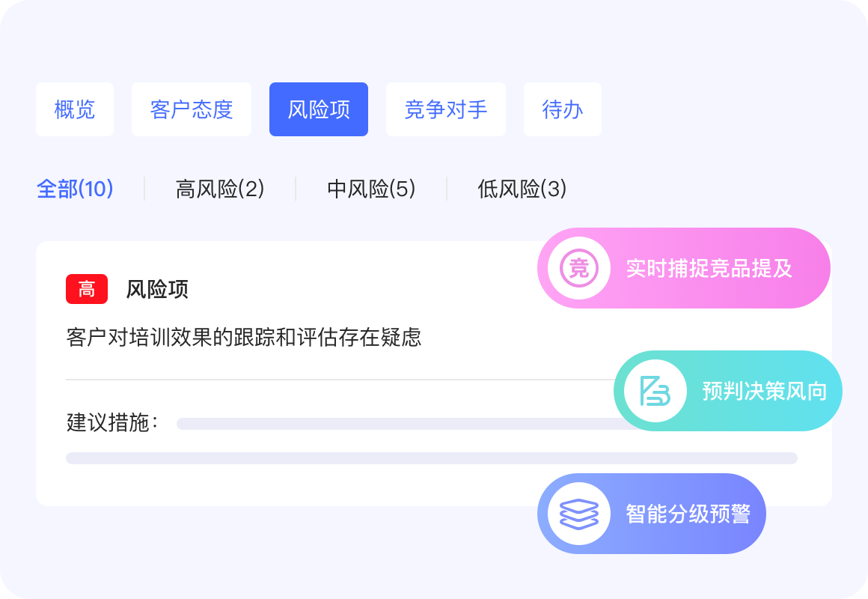Click the 智能分级预警 pill

[x=687, y=514]
